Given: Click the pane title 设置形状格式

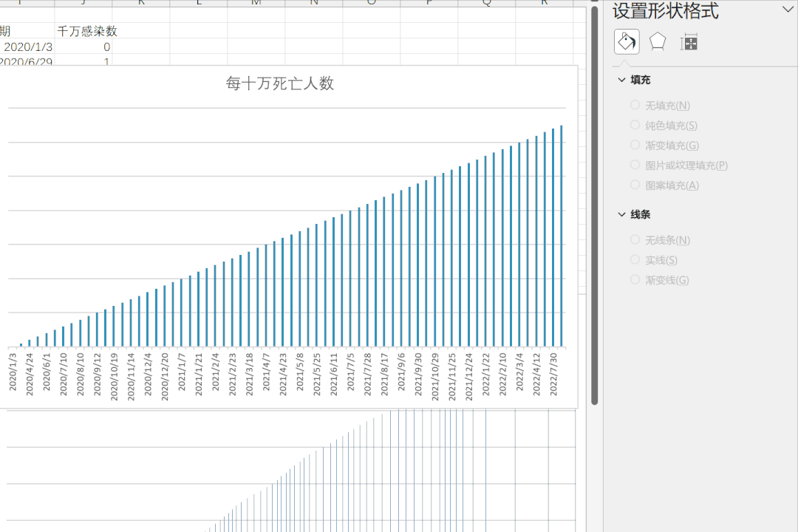Looking at the screenshot, I should click(x=665, y=10).
